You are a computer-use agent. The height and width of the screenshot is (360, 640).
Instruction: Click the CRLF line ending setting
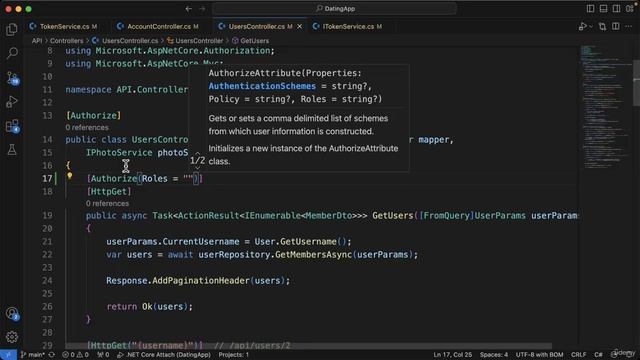tap(578, 355)
